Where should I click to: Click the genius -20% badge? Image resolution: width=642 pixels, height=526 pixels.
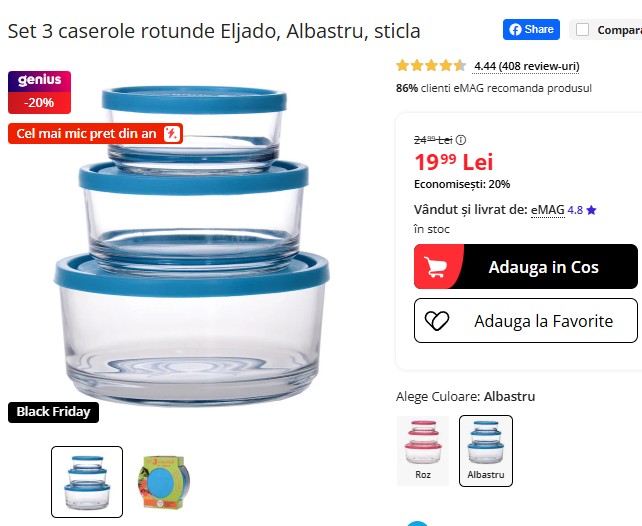[39, 92]
